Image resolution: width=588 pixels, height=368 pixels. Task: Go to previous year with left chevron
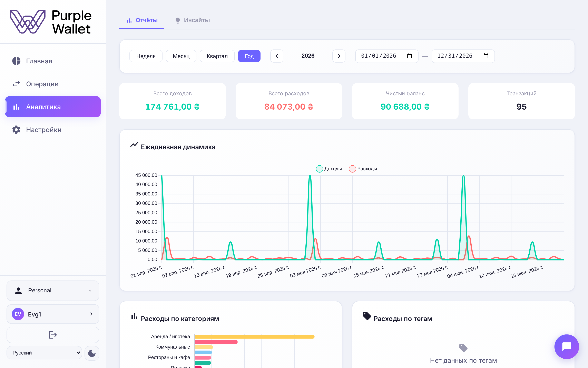(x=277, y=56)
